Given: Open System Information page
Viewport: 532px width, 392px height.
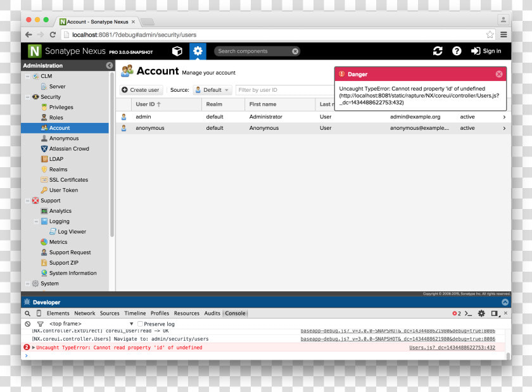Looking at the screenshot, I should [68, 273].
